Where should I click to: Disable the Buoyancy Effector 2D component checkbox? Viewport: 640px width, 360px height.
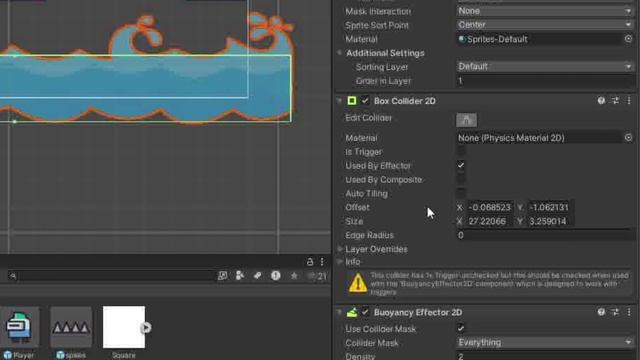pos(365,312)
